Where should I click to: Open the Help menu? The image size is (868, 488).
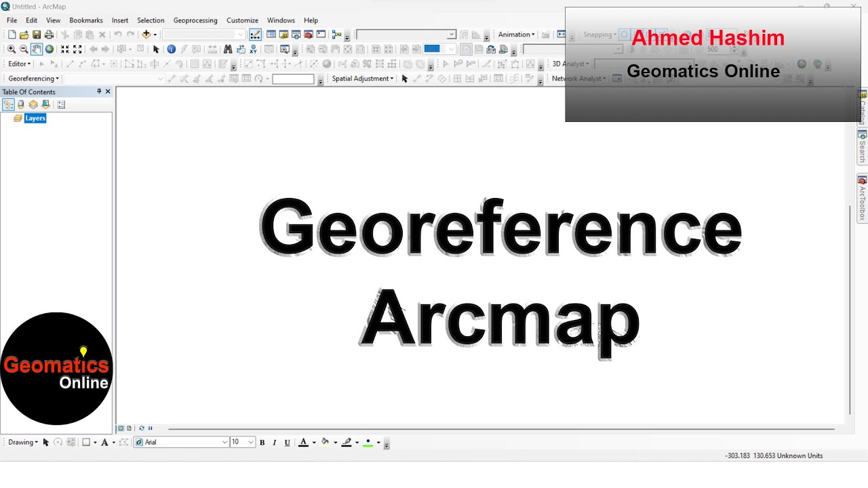(x=311, y=20)
